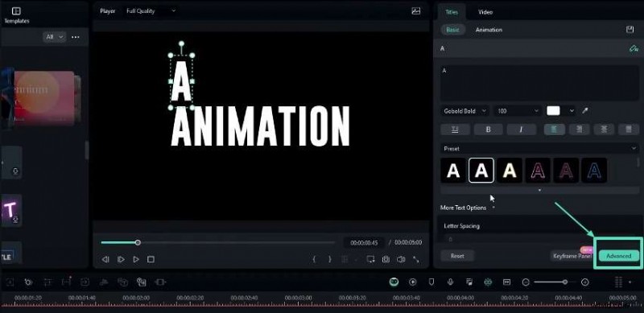Image resolution: width=644 pixels, height=313 pixels.
Task: Click the Letter Spacing value field
Action: (539, 239)
